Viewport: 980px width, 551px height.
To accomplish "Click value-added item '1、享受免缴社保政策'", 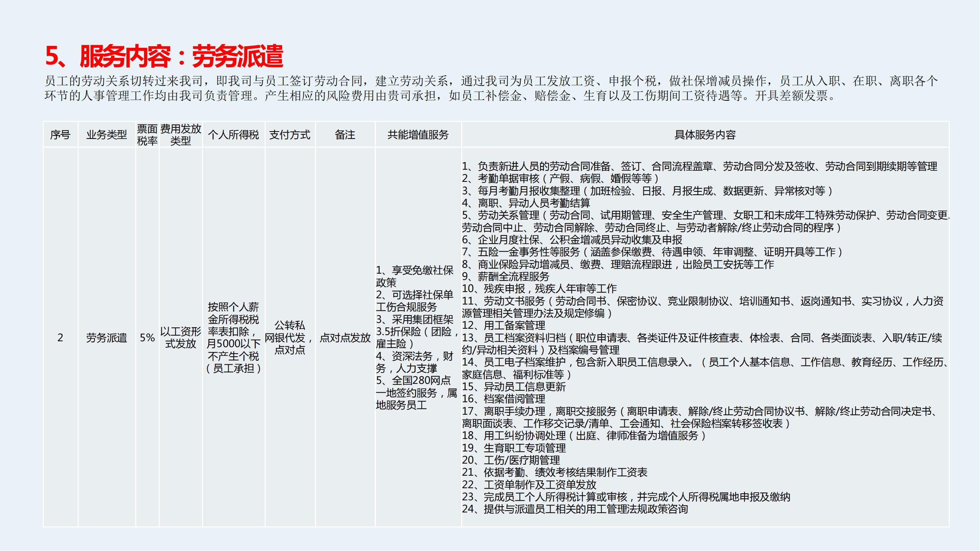I will (415, 276).
